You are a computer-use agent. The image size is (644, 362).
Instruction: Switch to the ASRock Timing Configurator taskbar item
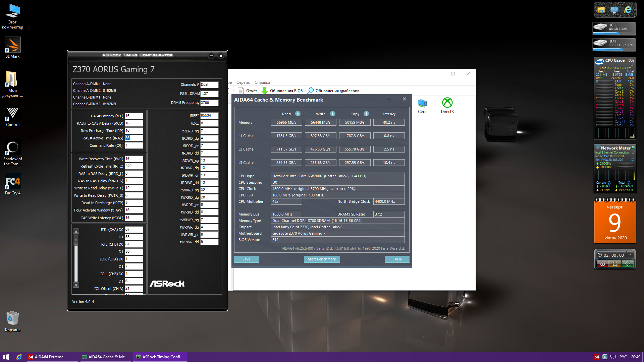[x=160, y=357]
